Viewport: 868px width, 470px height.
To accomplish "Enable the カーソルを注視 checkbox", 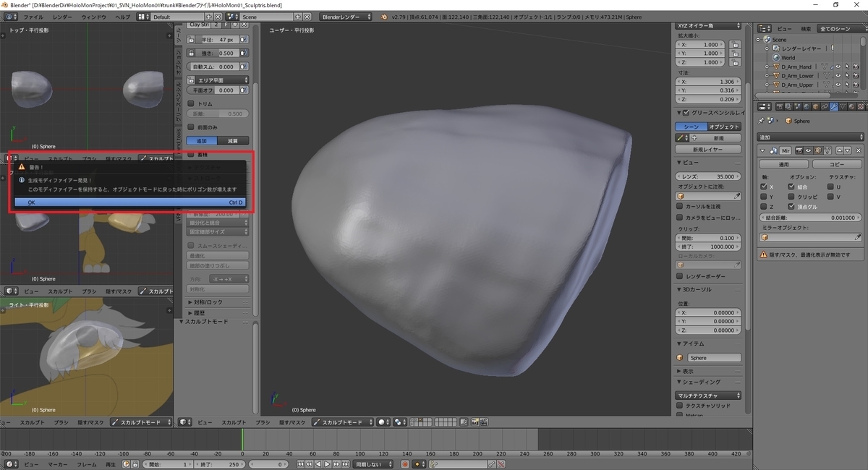I will point(680,206).
